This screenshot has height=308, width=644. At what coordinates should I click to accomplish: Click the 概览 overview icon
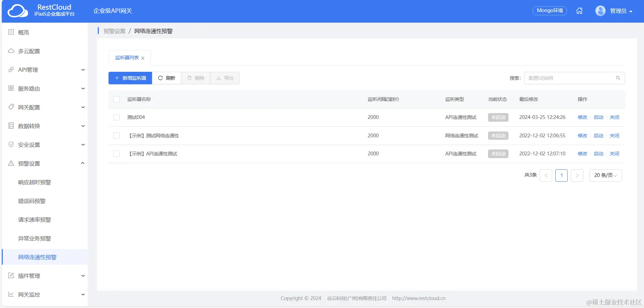11,32
